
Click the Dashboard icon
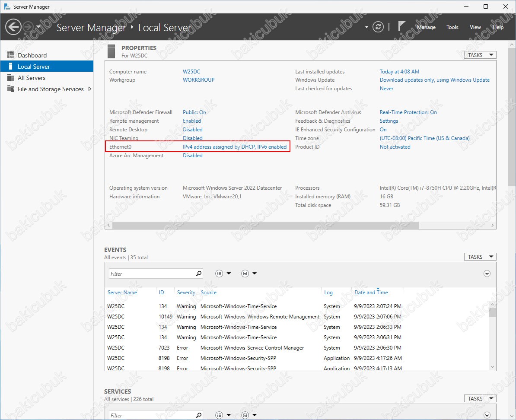10,55
